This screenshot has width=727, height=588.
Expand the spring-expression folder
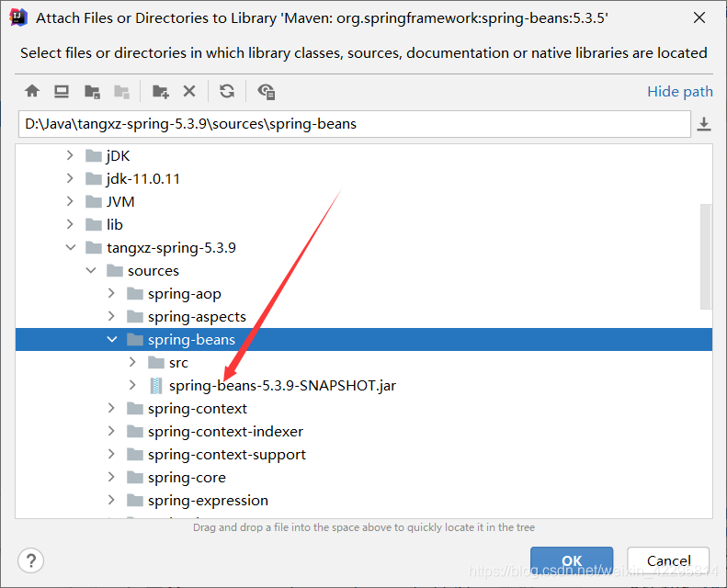pos(111,500)
